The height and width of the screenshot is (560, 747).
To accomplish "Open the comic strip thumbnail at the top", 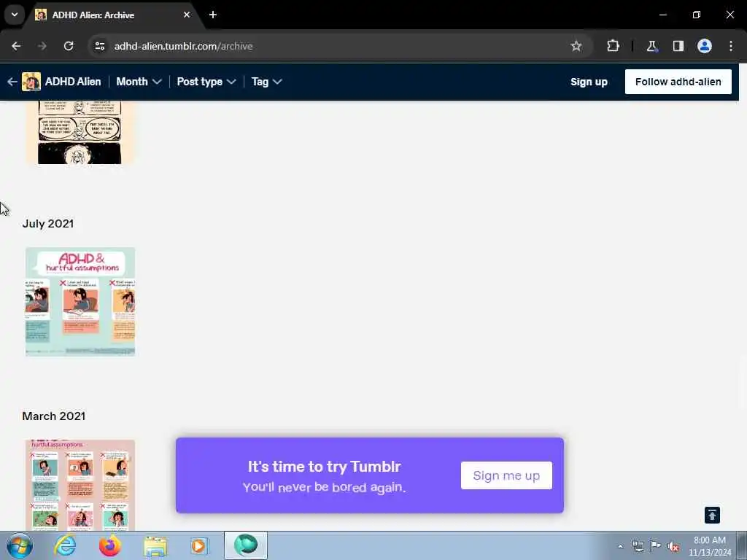I will pos(80,133).
